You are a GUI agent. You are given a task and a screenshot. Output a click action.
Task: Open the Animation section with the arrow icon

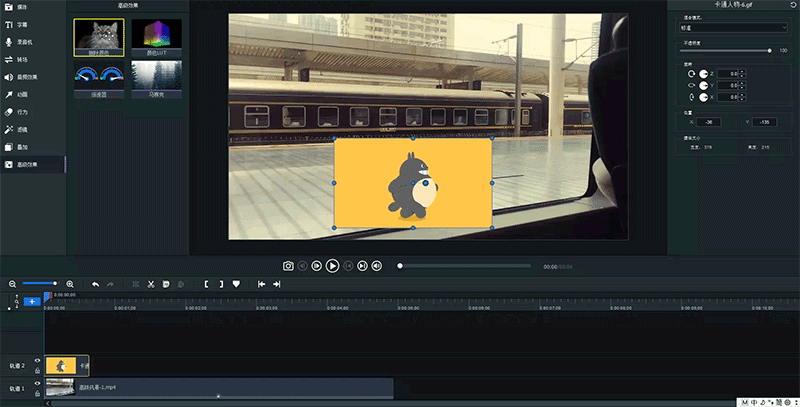click(33, 94)
